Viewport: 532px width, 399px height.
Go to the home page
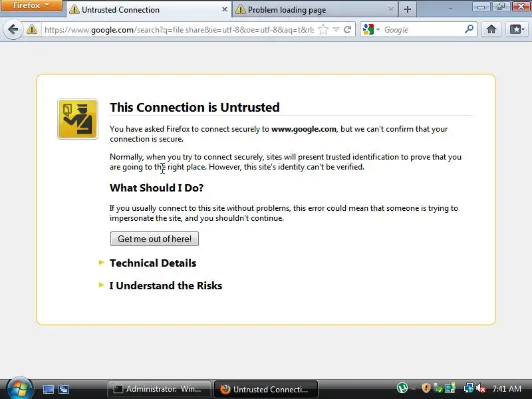click(491, 29)
